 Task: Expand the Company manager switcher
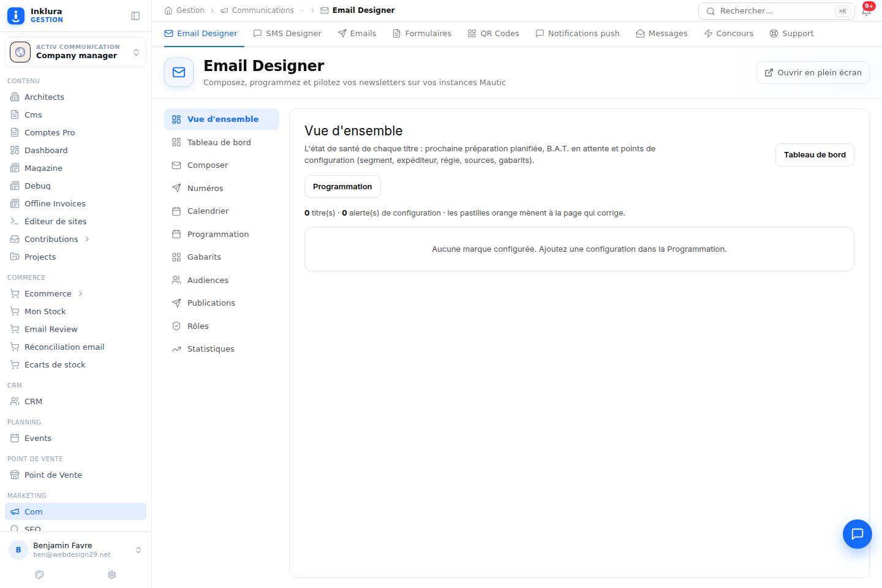click(x=75, y=52)
